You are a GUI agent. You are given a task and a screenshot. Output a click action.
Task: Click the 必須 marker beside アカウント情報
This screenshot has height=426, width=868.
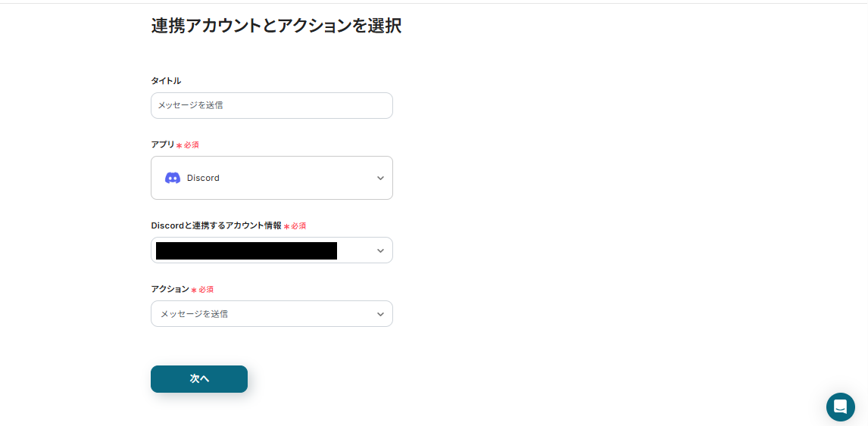(298, 226)
